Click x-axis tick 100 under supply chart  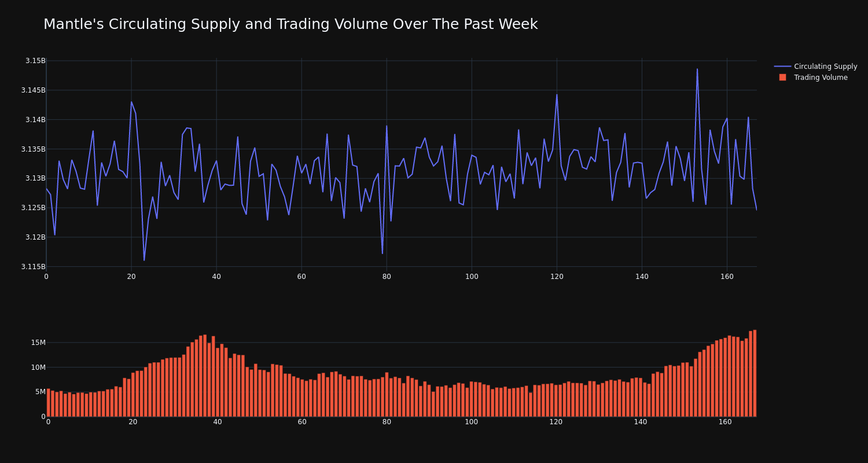[x=472, y=277]
